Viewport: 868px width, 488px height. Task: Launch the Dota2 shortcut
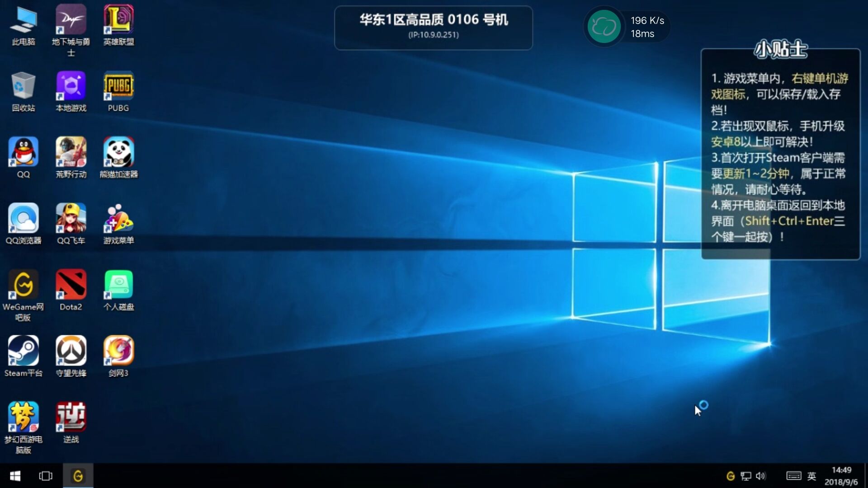[71, 291]
